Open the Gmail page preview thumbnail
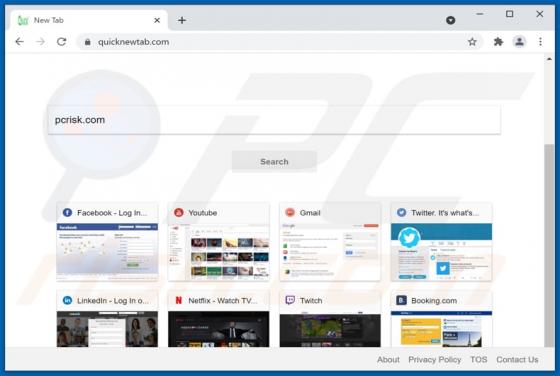Viewport: 560px width, 376px height. tap(330, 252)
